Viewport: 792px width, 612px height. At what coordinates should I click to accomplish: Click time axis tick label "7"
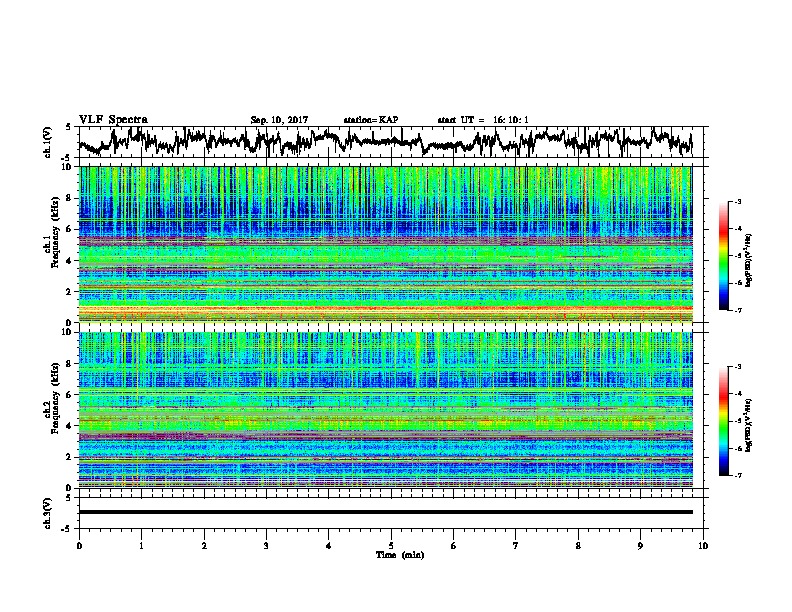(x=516, y=546)
